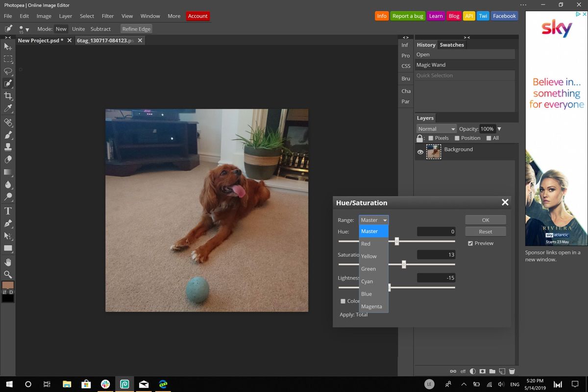588x392 pixels.
Task: Select the Type tool
Action: click(8, 211)
